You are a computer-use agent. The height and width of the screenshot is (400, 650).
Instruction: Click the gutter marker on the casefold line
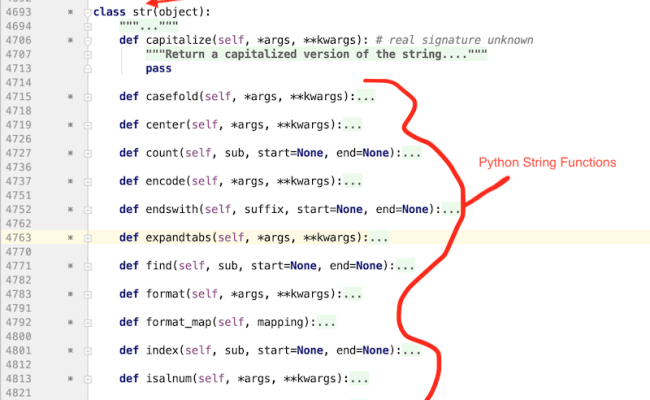[x=70, y=97]
